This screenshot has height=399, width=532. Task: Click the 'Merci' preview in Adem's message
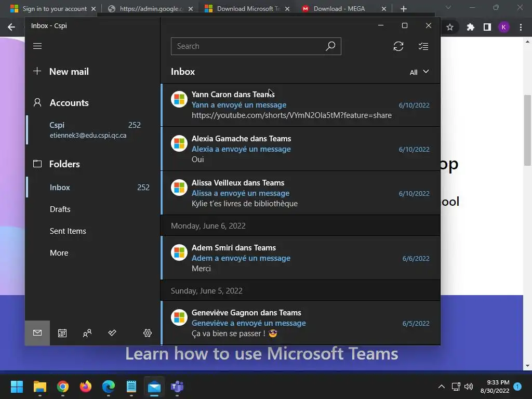click(201, 269)
